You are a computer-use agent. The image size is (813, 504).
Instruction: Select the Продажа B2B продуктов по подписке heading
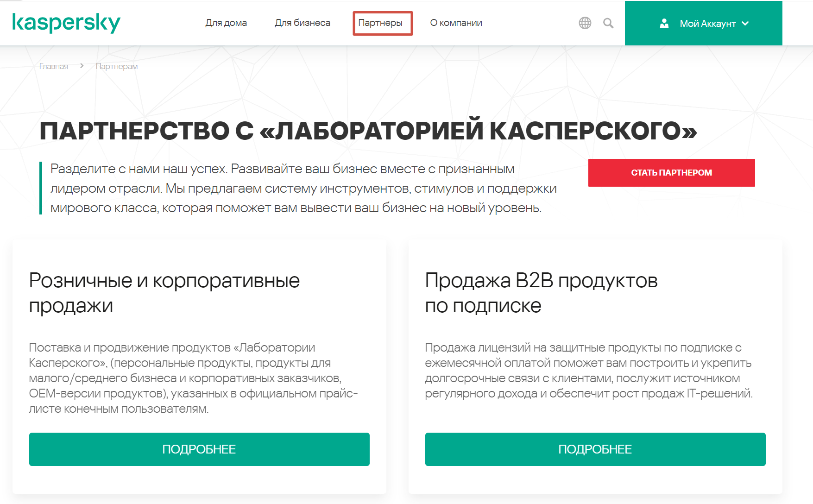(541, 293)
